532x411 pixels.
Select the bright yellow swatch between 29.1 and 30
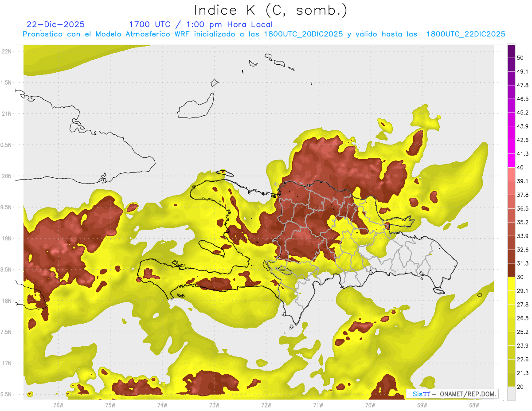pos(512,284)
